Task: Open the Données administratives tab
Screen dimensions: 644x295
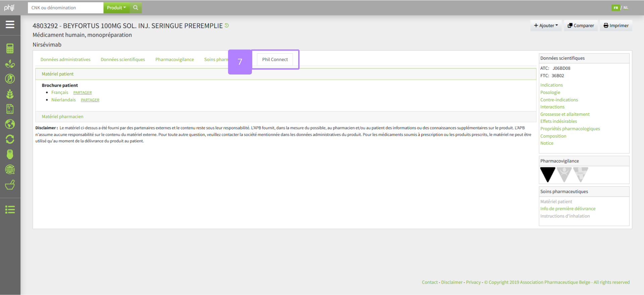Action: 65,59
